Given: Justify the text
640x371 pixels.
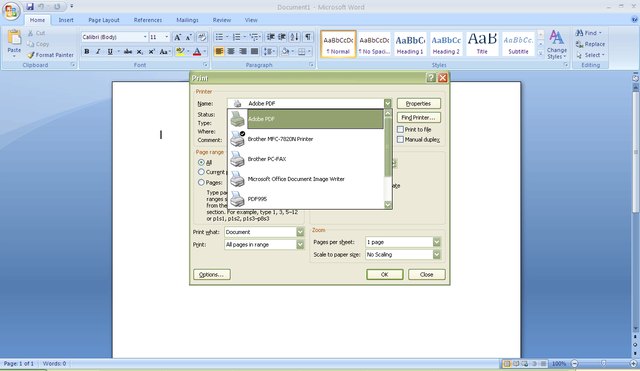Looking at the screenshot, I should tap(255, 51).
